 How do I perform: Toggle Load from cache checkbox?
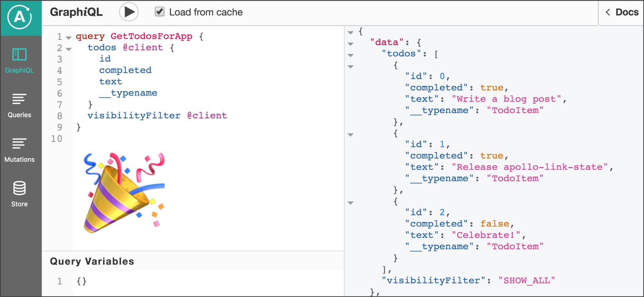pyautogui.click(x=160, y=12)
